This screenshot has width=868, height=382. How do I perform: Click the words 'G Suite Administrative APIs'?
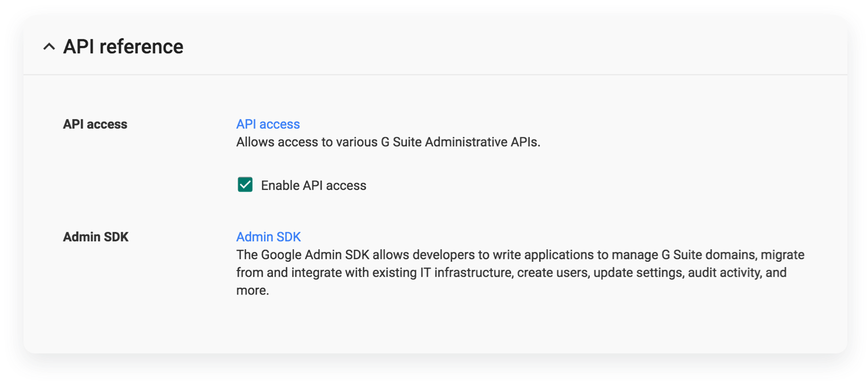[460, 142]
